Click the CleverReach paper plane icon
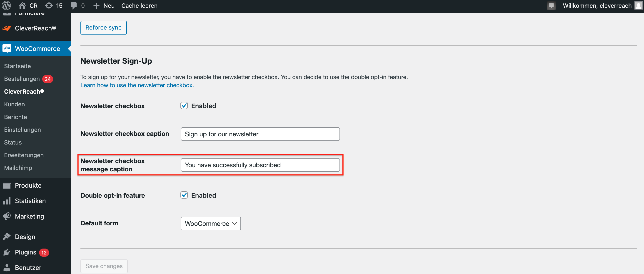The height and width of the screenshot is (274, 644). pos(7,28)
